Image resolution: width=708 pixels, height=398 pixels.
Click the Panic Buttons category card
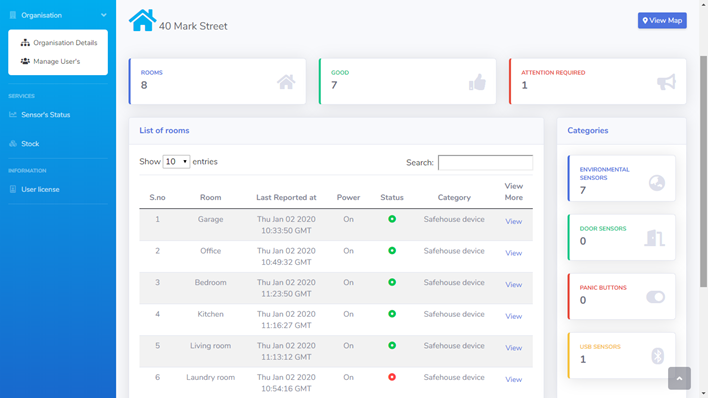[621, 296]
